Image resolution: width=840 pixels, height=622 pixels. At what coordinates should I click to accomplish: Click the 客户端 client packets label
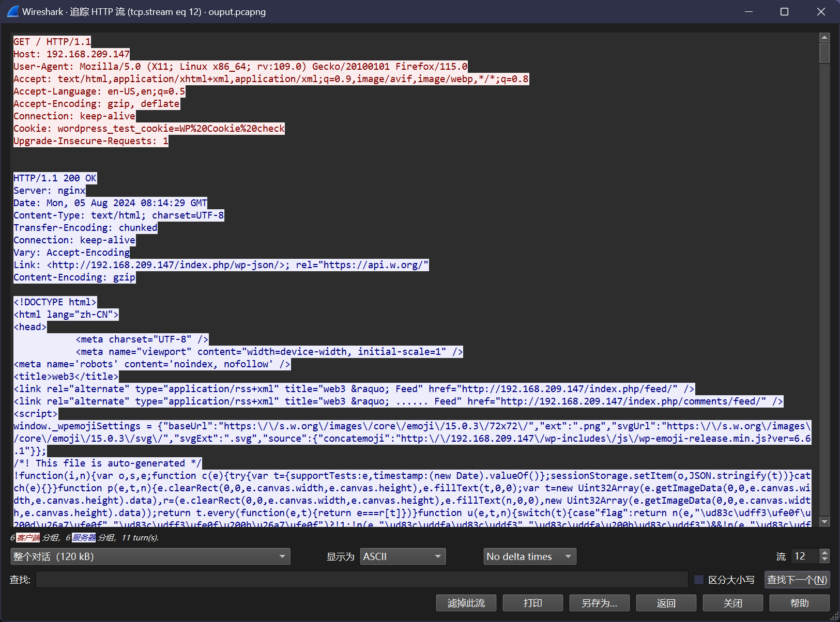coord(28,538)
